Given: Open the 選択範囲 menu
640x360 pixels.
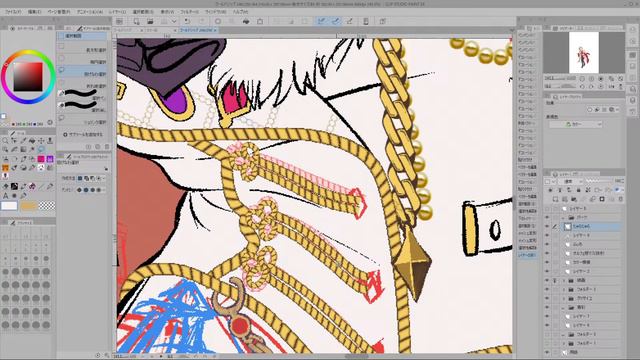Looking at the screenshot, I should [x=143, y=12].
